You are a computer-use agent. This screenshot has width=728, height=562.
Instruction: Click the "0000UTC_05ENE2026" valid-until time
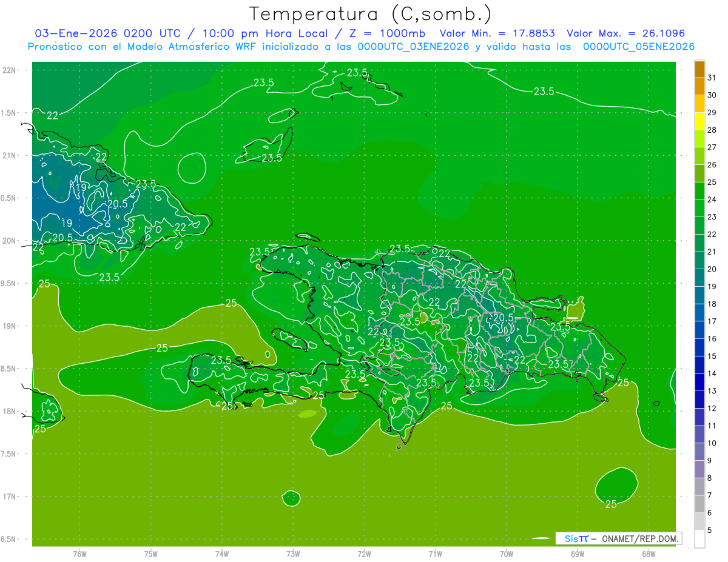(638, 47)
